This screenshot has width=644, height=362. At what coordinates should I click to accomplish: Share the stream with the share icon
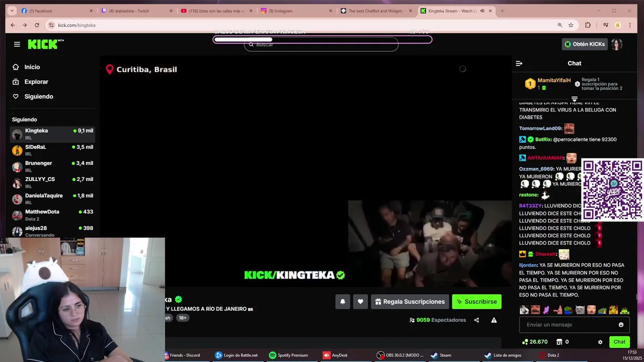click(x=476, y=320)
